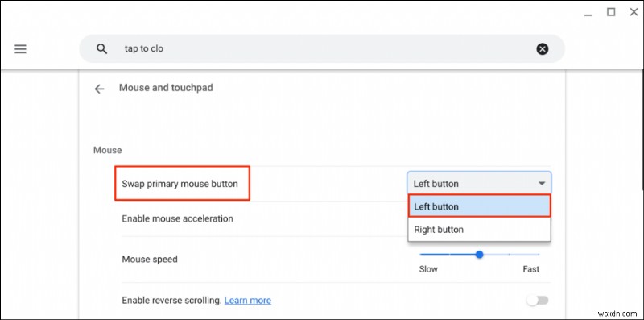Close the settings window
The image size is (644, 320).
tap(634, 12)
